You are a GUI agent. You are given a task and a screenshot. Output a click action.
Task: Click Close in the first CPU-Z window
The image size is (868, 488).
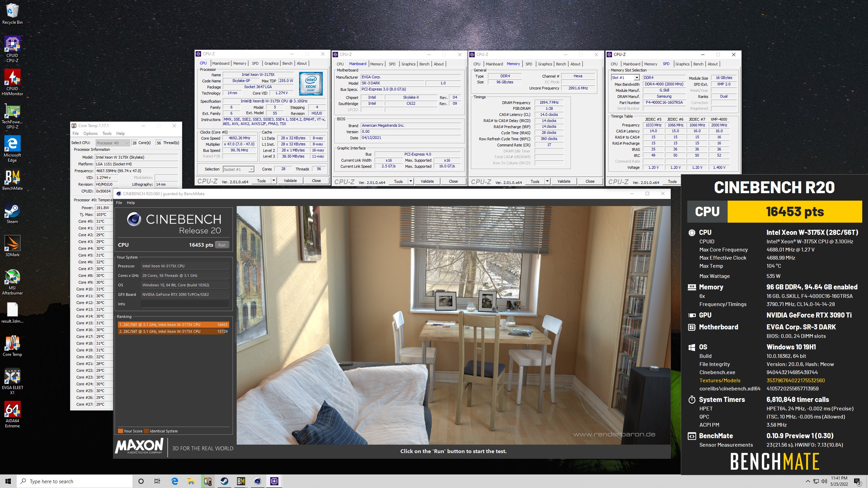pyautogui.click(x=316, y=181)
